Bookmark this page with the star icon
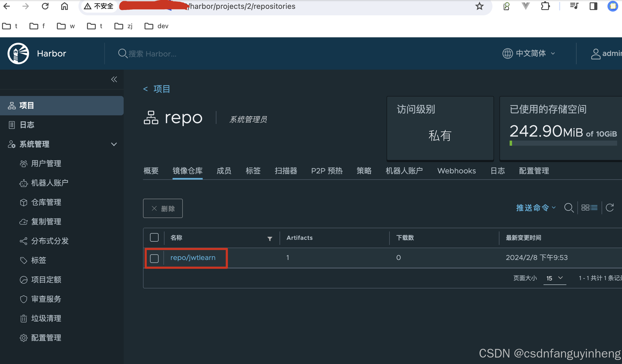622x364 pixels. coord(479,6)
